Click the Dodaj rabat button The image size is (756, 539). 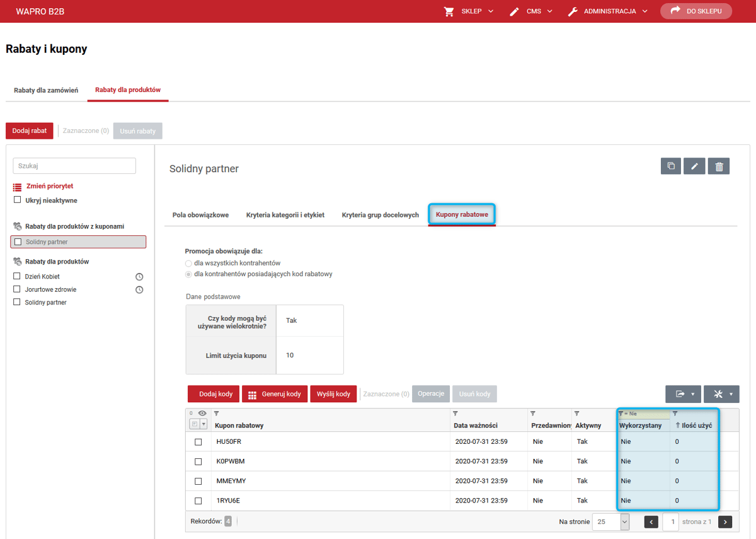point(30,130)
